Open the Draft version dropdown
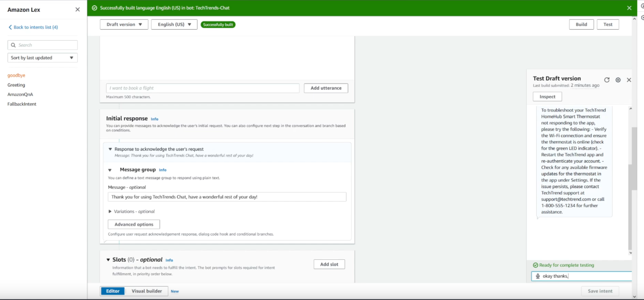The image size is (644, 300). [x=124, y=25]
